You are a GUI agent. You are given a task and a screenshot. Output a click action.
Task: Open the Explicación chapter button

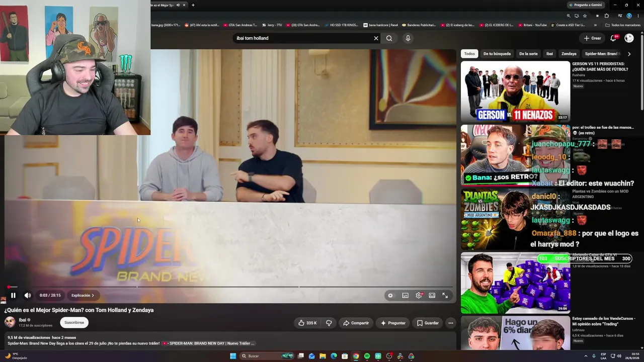coord(83,296)
